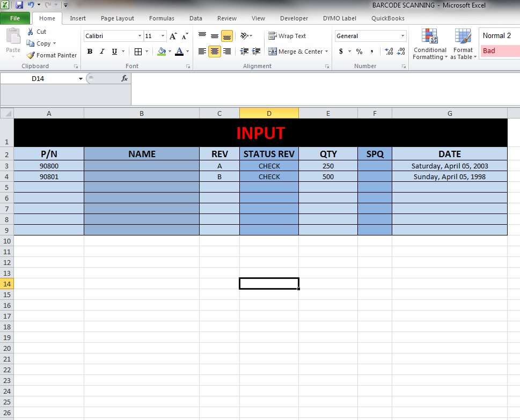Image resolution: width=520 pixels, height=420 pixels.
Task: Toggle Italic formatting
Action: tap(102, 51)
